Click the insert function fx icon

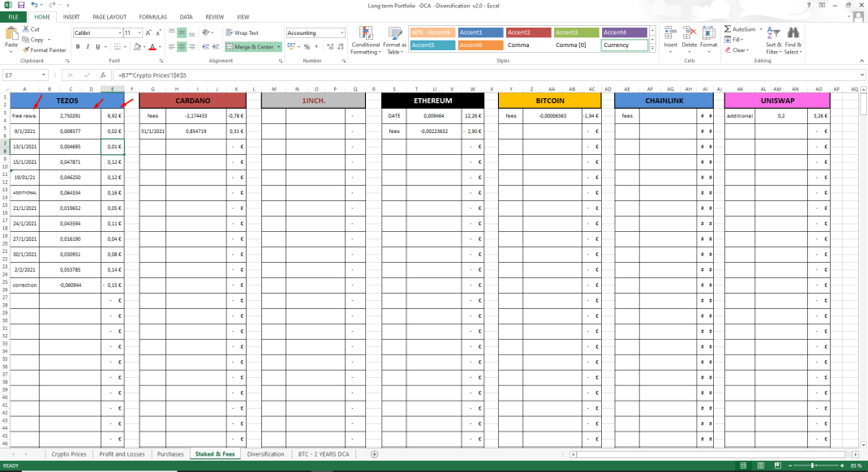[102, 75]
